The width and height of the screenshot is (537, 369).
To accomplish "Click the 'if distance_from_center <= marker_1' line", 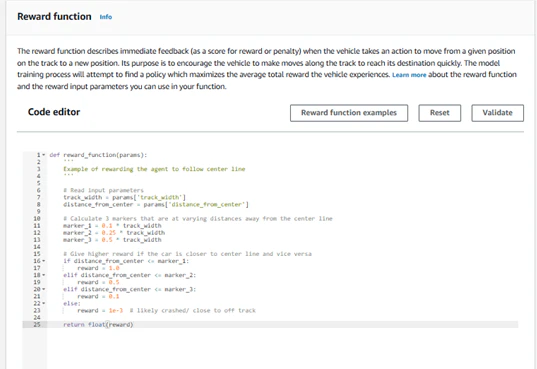I will tap(126, 261).
